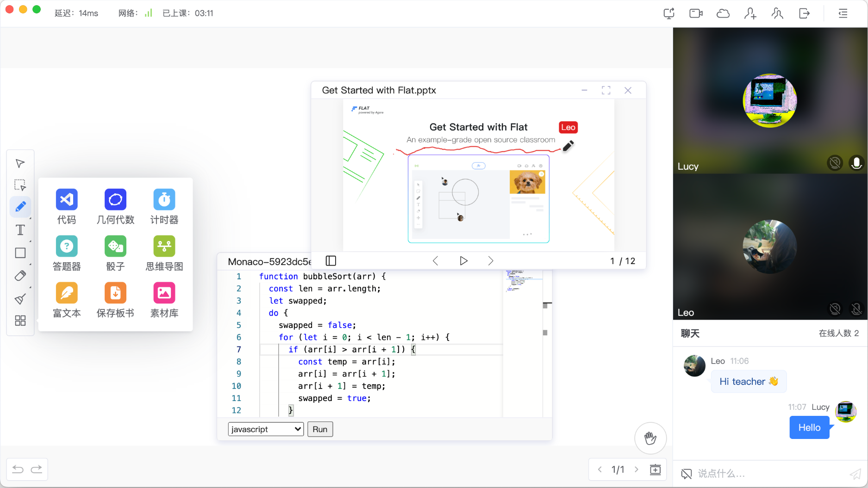
Task: Play the Flat.pptx slideshow
Action: point(463,261)
